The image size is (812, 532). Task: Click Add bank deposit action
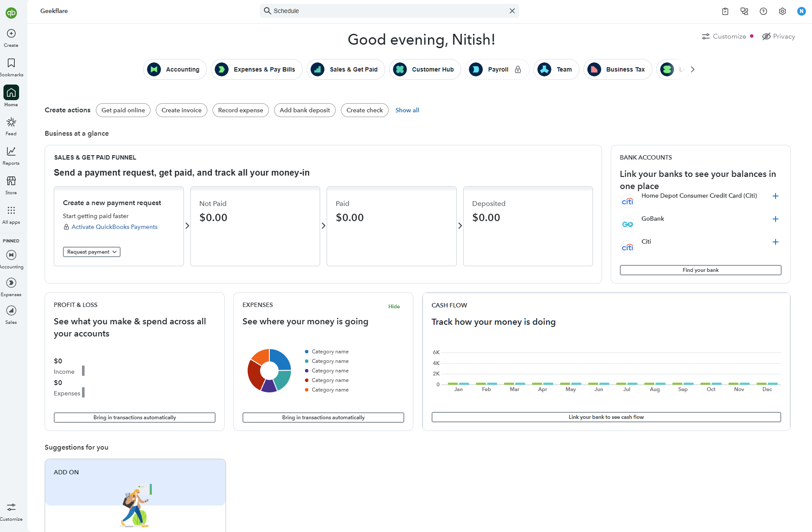[x=305, y=110]
